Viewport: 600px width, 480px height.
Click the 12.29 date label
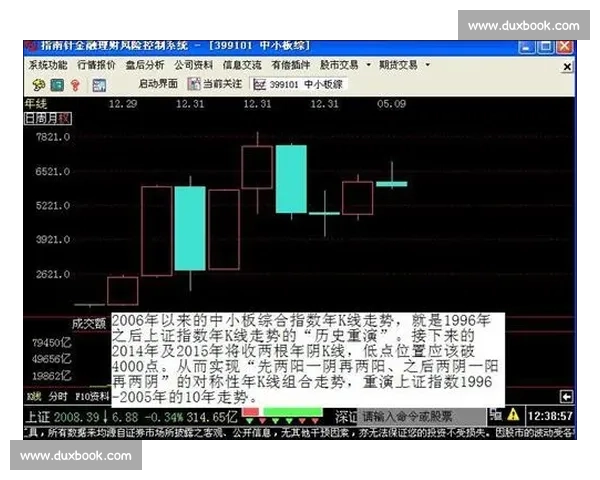pyautogui.click(x=123, y=104)
